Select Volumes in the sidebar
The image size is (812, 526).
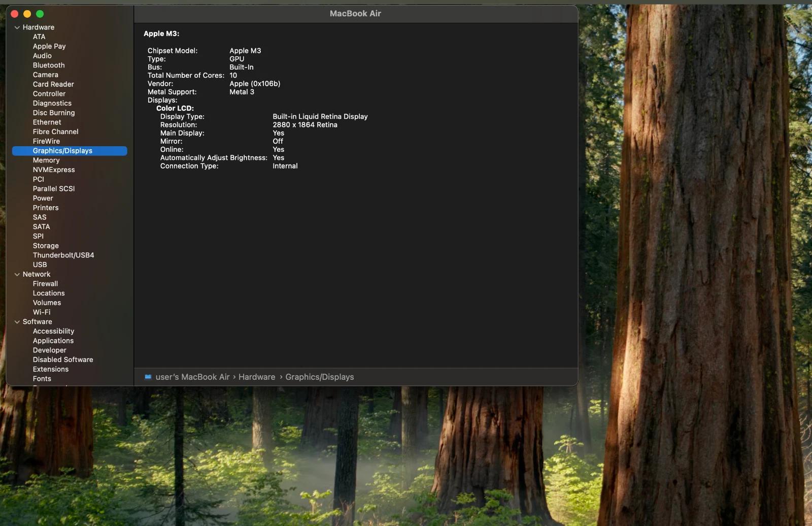pyautogui.click(x=47, y=303)
